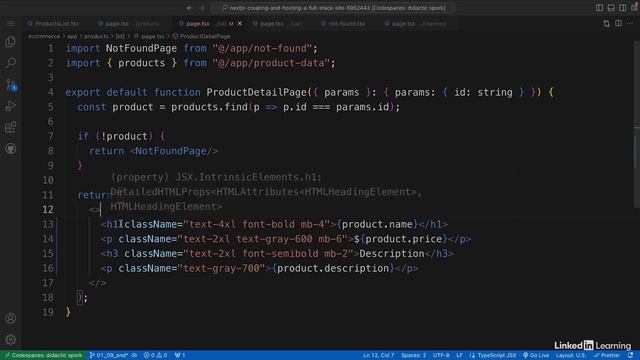
Task: Open Source Control view with pending badge
Action: 11,84
